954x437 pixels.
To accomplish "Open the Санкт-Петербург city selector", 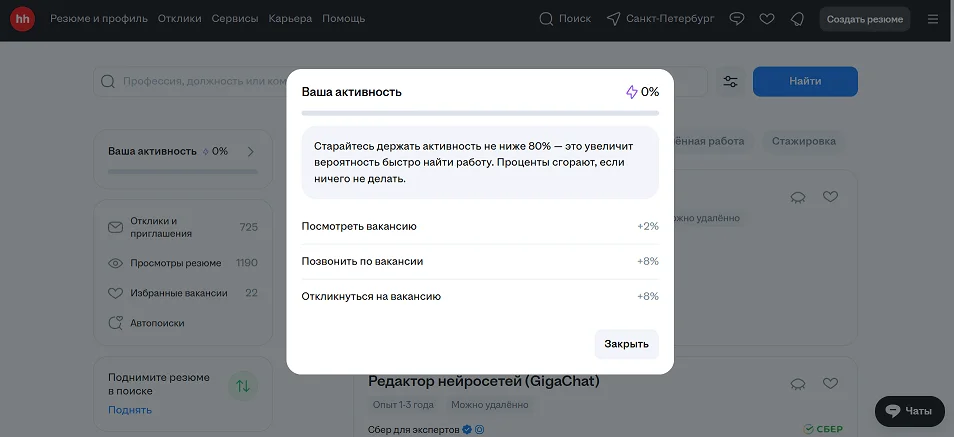I will coord(660,19).
